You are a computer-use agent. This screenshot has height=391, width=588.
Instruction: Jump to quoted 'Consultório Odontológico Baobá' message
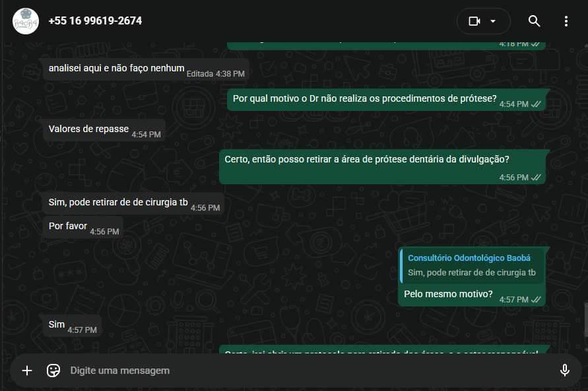[472, 266]
